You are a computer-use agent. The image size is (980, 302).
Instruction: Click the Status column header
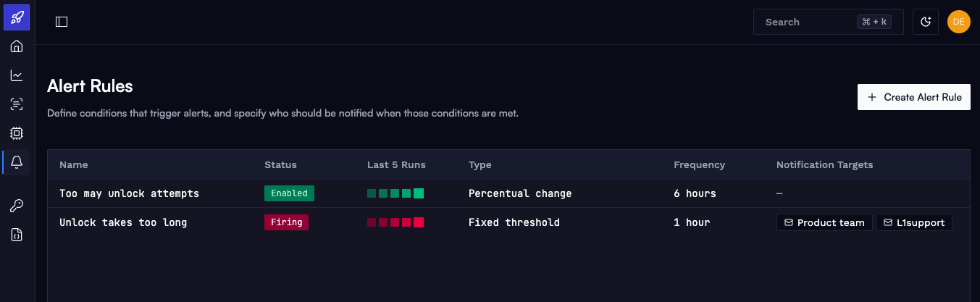point(280,164)
